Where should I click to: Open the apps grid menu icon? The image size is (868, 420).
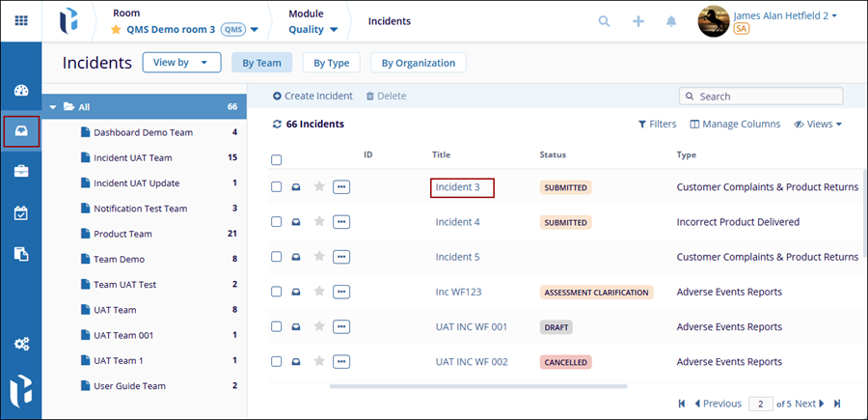pyautogui.click(x=20, y=20)
